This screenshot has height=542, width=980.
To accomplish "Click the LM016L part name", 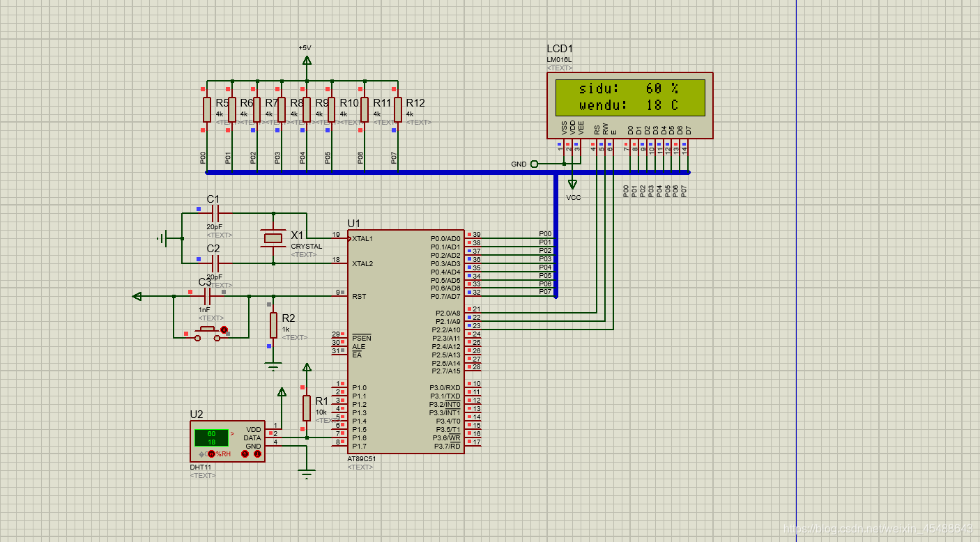I will pos(559,60).
